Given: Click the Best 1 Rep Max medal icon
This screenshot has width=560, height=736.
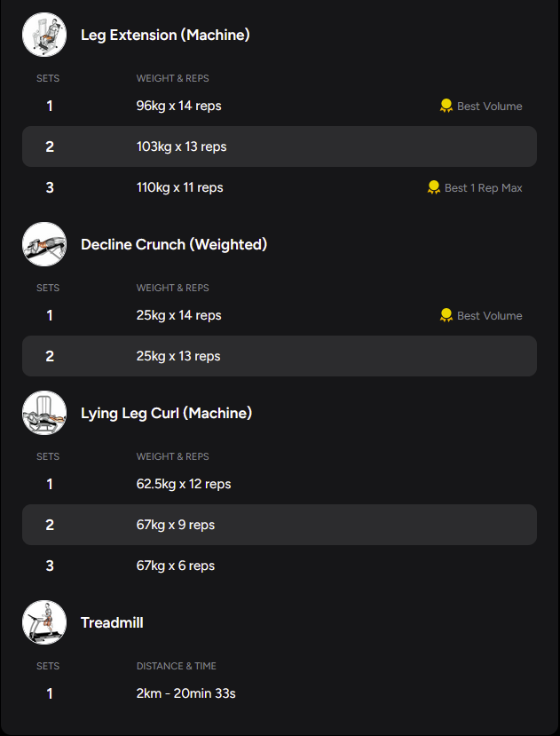Looking at the screenshot, I should point(434,187).
